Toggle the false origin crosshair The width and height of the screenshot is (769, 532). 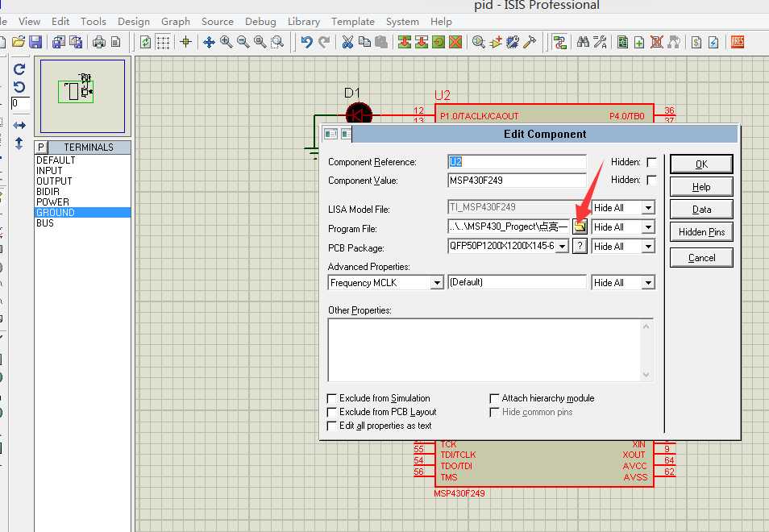click(x=186, y=42)
